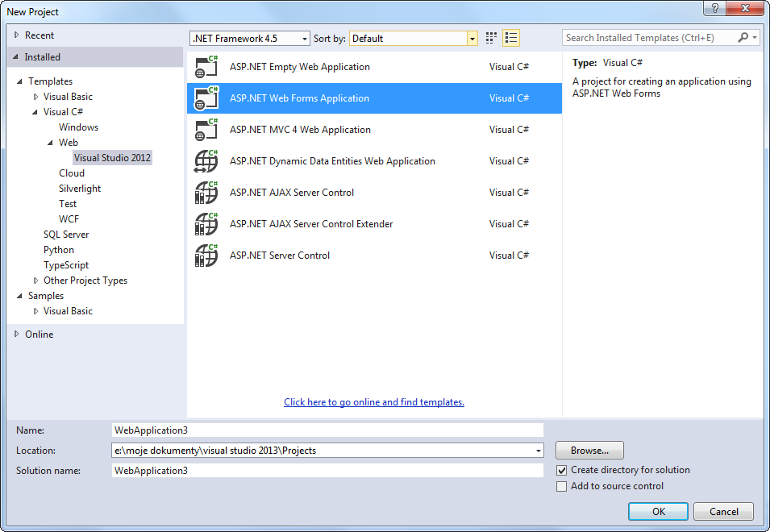This screenshot has height=532, width=770.
Task: Select ASP.NET Dynamic Data Entities Web Application text
Action: click(x=332, y=161)
